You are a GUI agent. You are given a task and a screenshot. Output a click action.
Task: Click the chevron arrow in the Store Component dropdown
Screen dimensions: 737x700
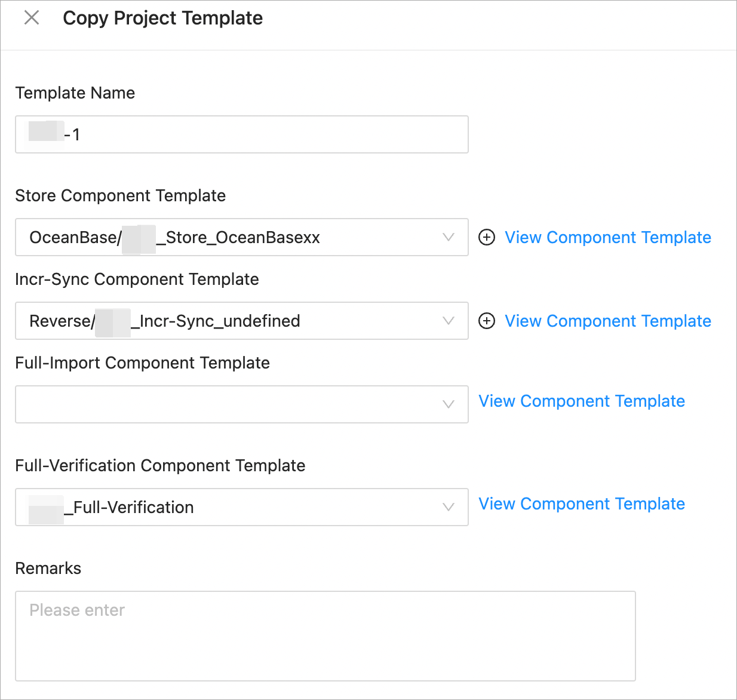449,237
